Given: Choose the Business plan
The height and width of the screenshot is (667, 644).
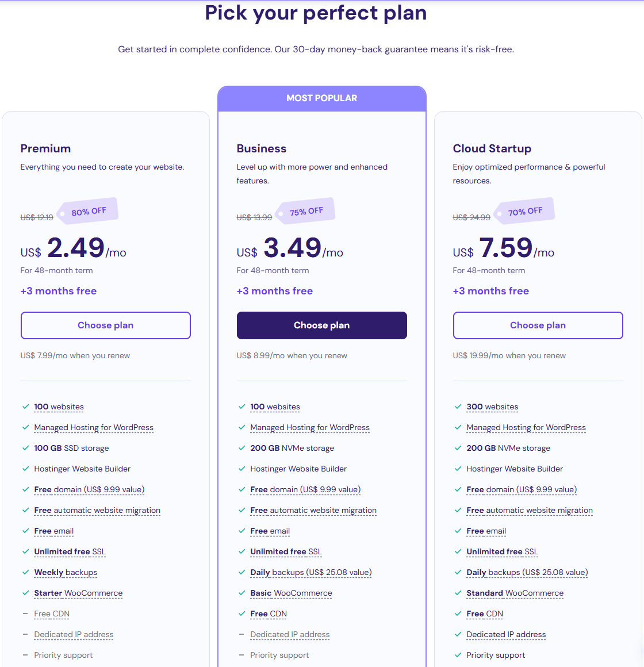Looking at the screenshot, I should point(321,325).
